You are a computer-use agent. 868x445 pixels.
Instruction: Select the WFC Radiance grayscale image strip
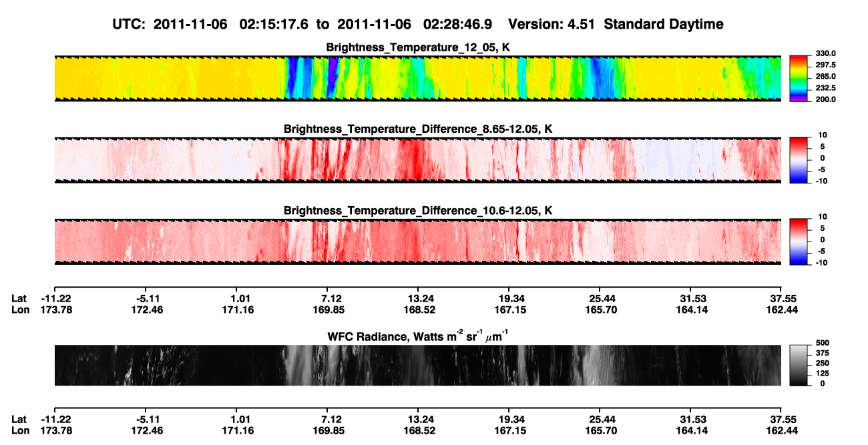[417, 365]
